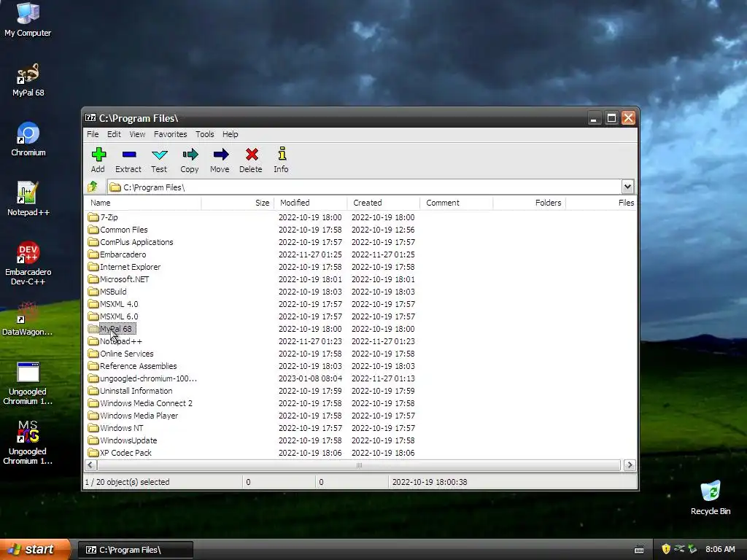
Task: Open the Info tool
Action: [x=282, y=154]
